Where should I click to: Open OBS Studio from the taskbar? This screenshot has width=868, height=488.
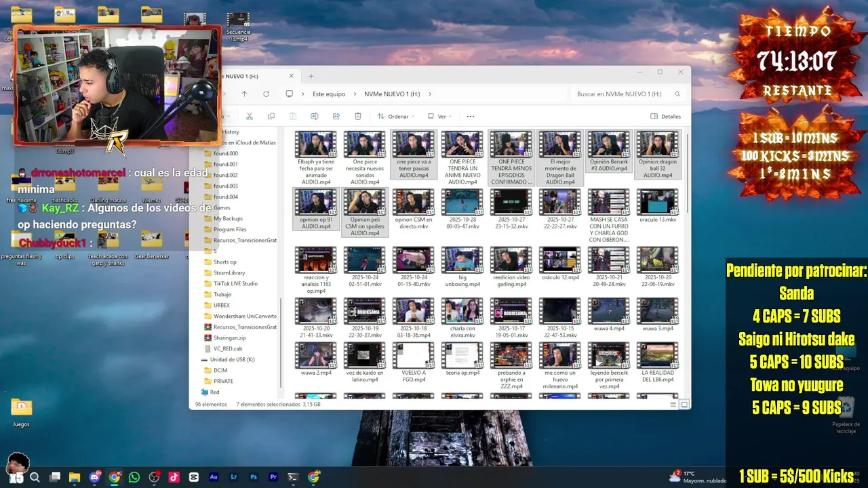[154, 477]
